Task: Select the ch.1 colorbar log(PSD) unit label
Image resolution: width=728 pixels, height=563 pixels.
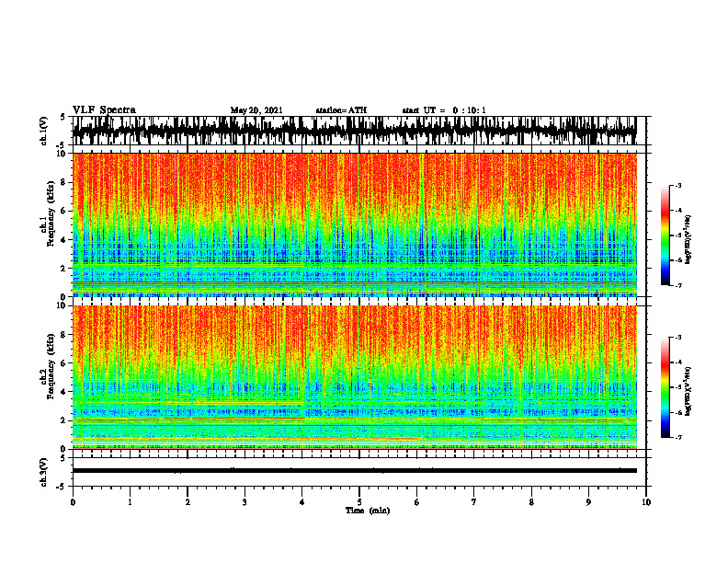Action: [x=688, y=239]
